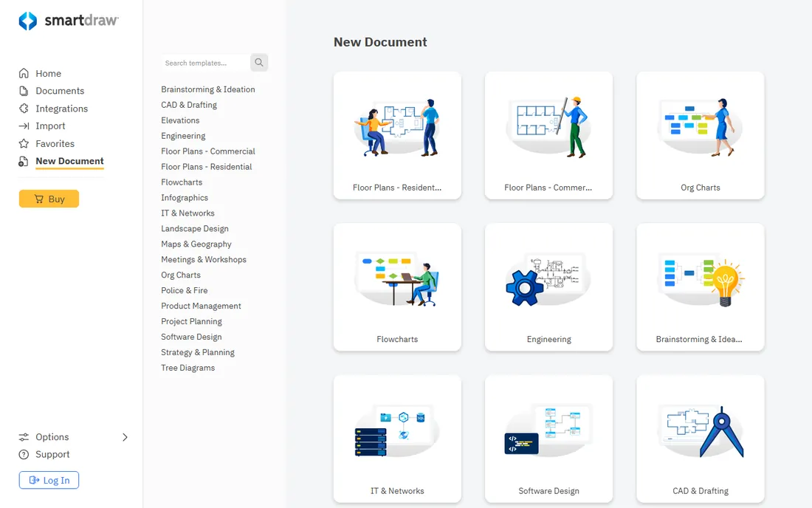Select Flowcharts in the category list
The height and width of the screenshot is (508, 812).
point(182,182)
